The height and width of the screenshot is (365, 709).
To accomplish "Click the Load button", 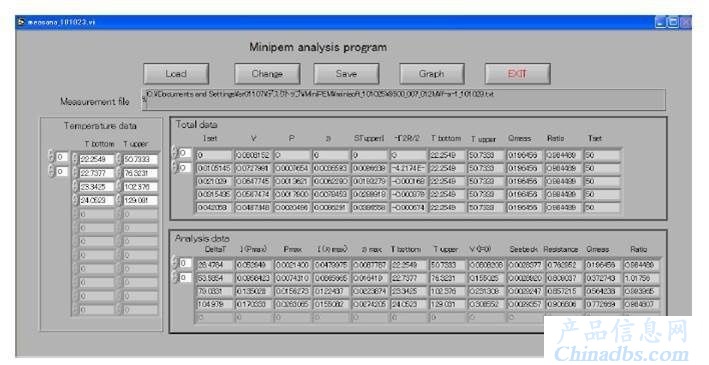I will [176, 74].
